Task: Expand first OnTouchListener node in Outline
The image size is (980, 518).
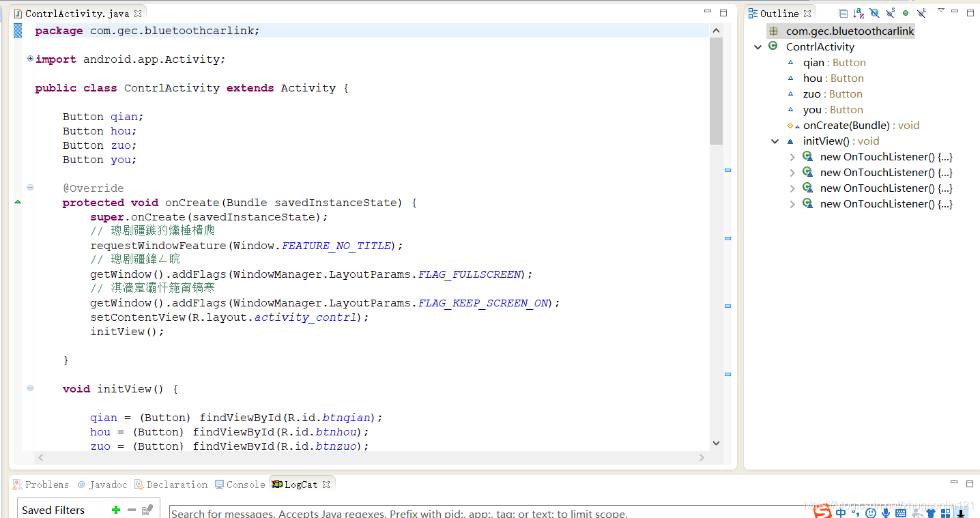Action: [x=792, y=157]
